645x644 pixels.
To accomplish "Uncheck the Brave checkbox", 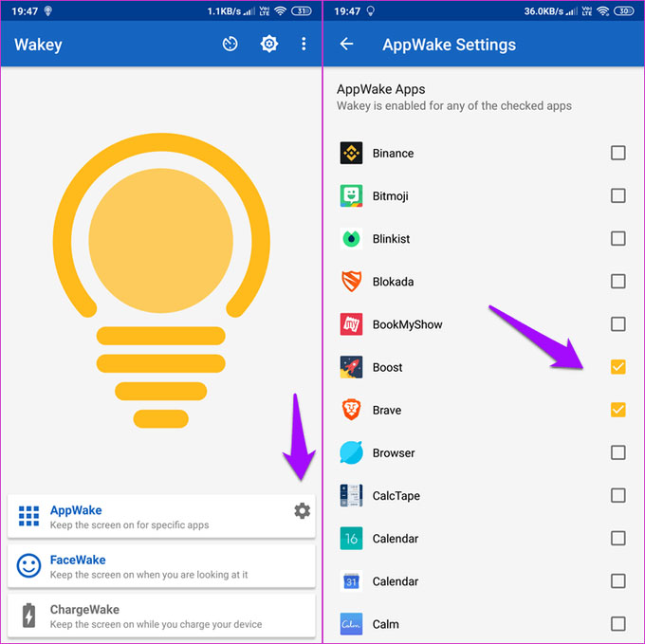I will pyautogui.click(x=617, y=410).
